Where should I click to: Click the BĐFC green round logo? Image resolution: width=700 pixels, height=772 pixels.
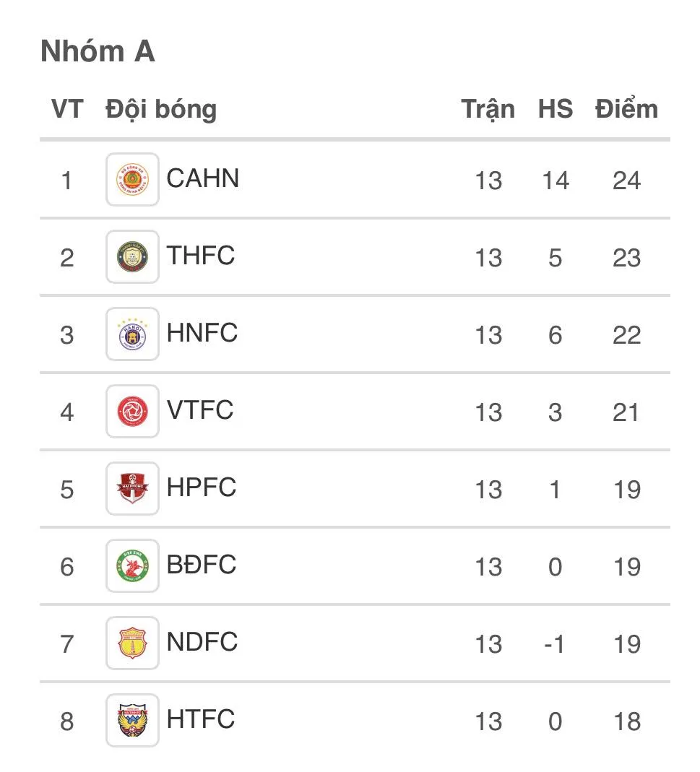click(x=132, y=565)
